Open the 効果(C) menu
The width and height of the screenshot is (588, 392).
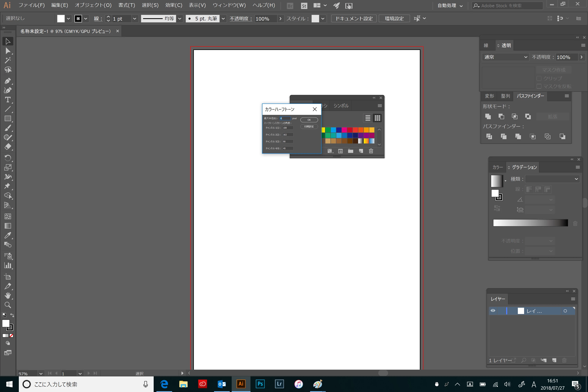pos(173,5)
